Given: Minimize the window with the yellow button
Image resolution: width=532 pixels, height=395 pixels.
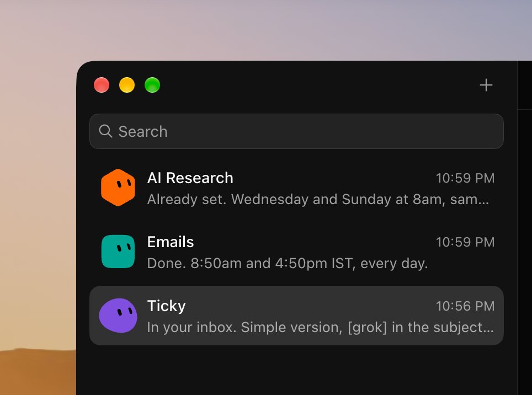Looking at the screenshot, I should [127, 85].
